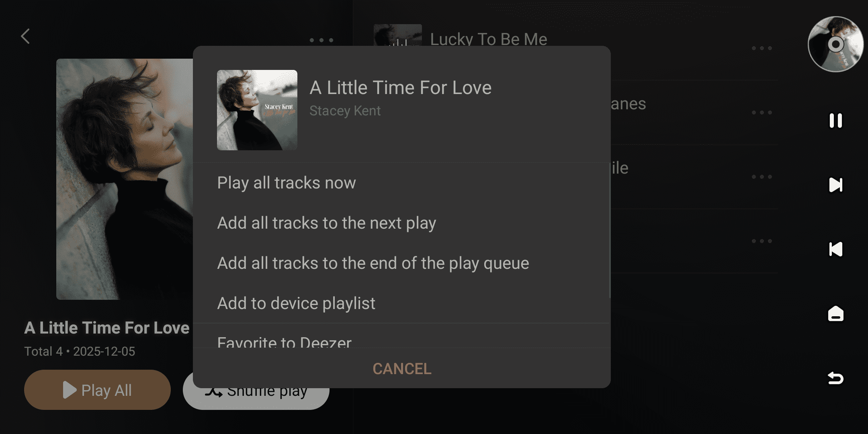Screen dimensions: 868x434
Task: Dismiss the dialog with CANCEL
Action: pyautogui.click(x=402, y=369)
